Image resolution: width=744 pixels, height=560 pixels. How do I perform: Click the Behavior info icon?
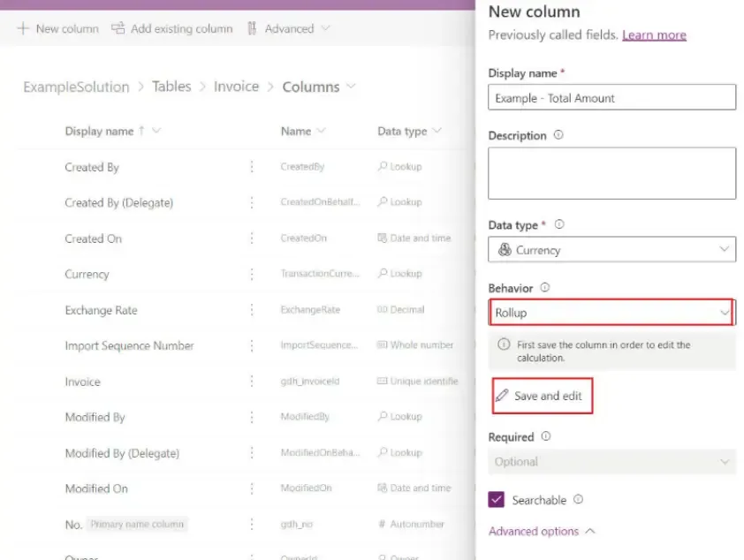tap(544, 288)
